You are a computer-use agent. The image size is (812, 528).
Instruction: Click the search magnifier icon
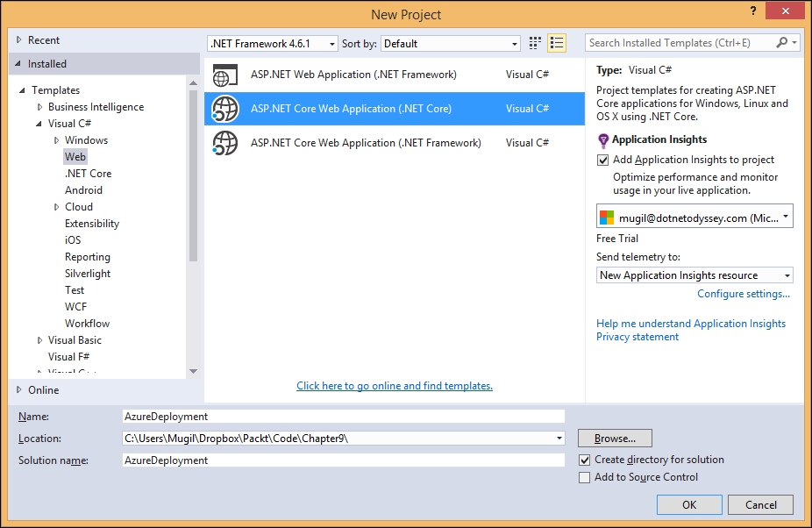coord(782,42)
